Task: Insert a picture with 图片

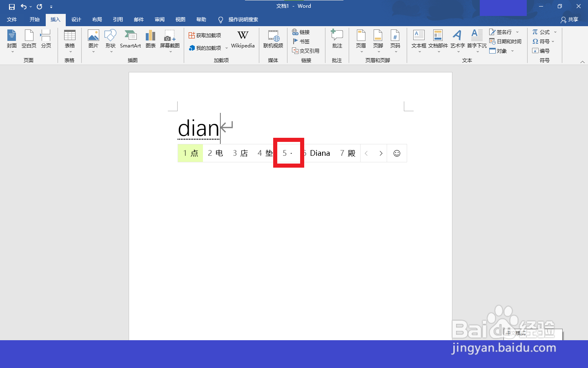Action: click(x=94, y=40)
